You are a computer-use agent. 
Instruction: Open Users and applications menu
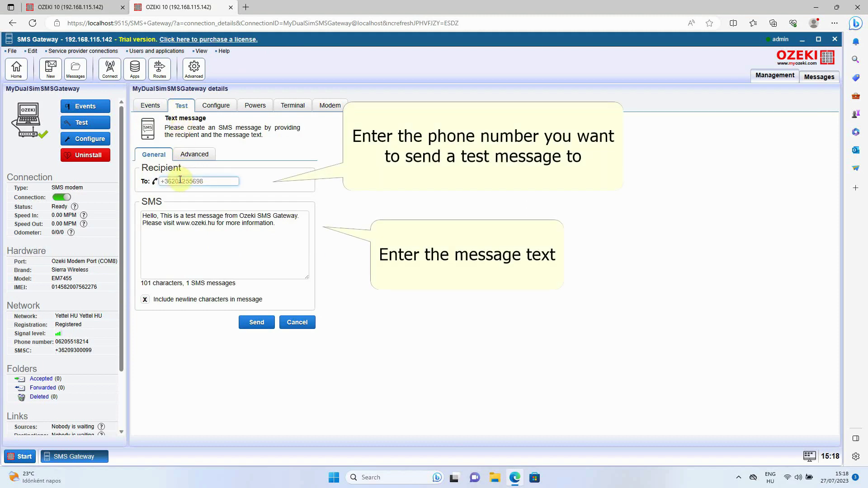(156, 51)
